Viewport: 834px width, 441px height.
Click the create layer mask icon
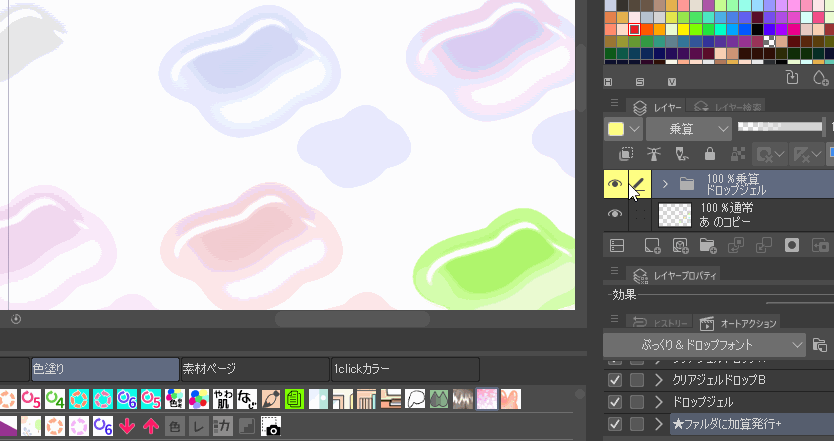(x=791, y=245)
